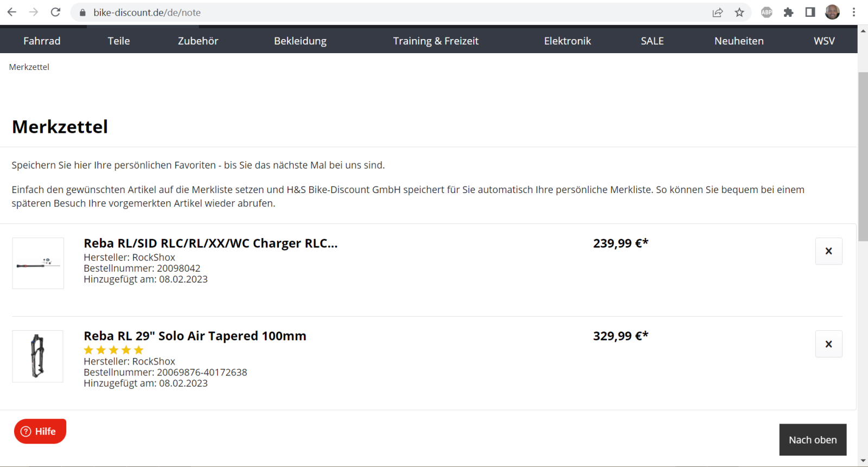Screen dimensions: 868x467
Task: Click the five-star rating of Reba RL 29"
Action: [x=113, y=350]
